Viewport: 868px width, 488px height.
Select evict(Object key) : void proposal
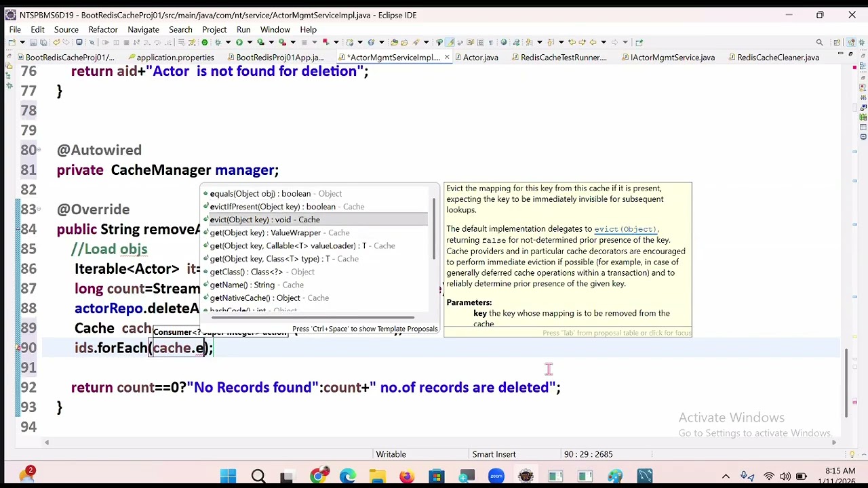coord(315,220)
